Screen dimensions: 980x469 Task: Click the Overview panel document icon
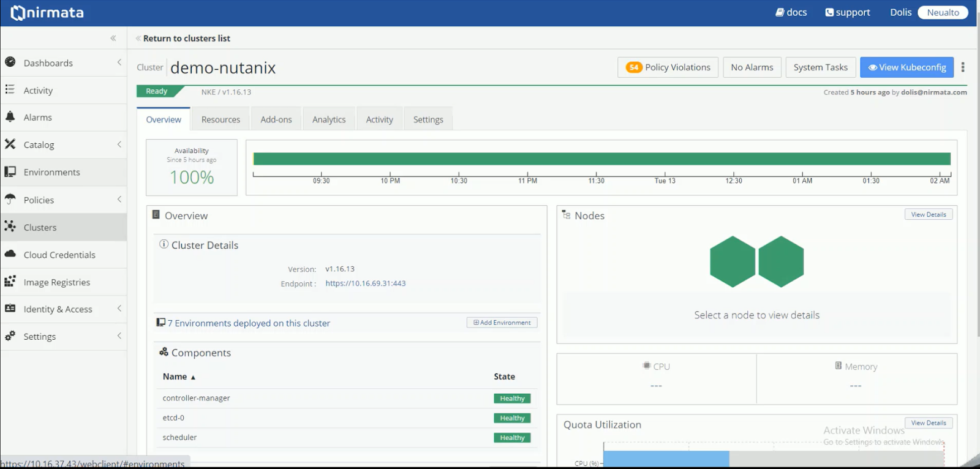(156, 215)
